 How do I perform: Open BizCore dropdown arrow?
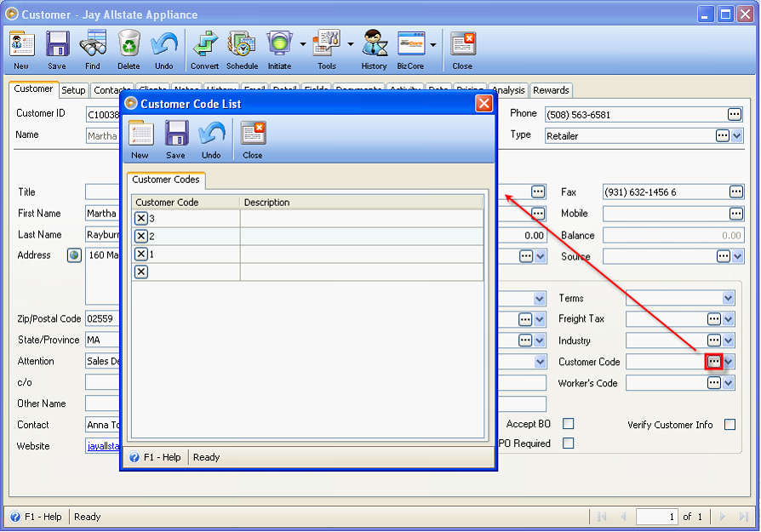pyautogui.click(x=433, y=44)
